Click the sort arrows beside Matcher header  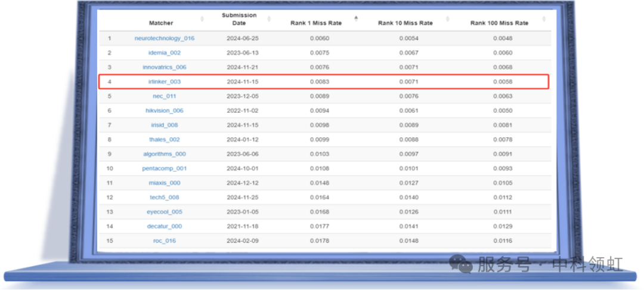coord(202,19)
